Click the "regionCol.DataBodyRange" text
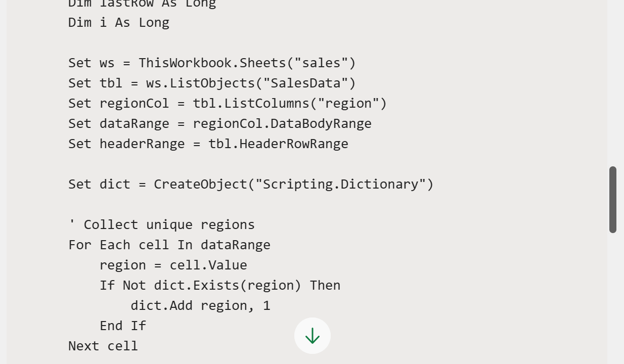 coord(282,124)
